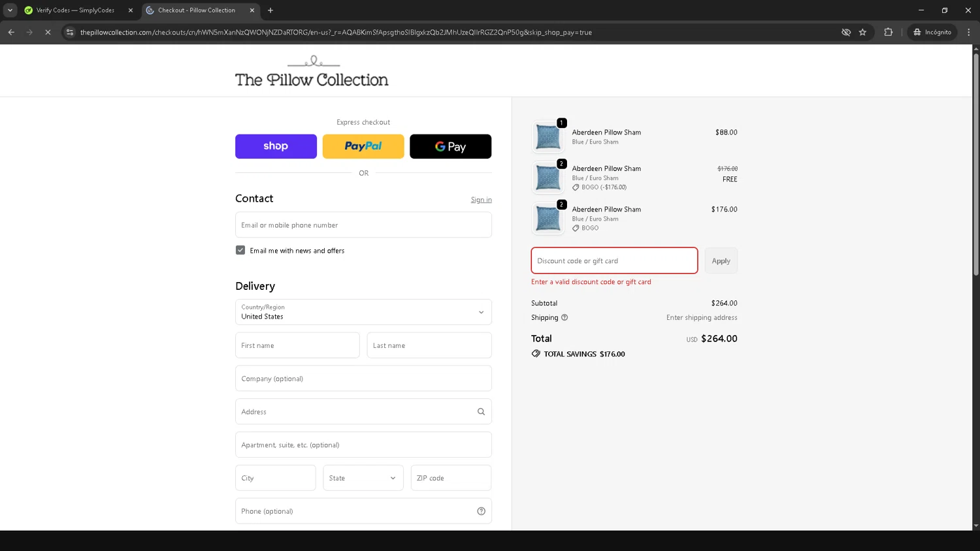Image resolution: width=980 pixels, height=551 pixels.
Task: Click the address search magnifier icon
Action: (x=482, y=412)
